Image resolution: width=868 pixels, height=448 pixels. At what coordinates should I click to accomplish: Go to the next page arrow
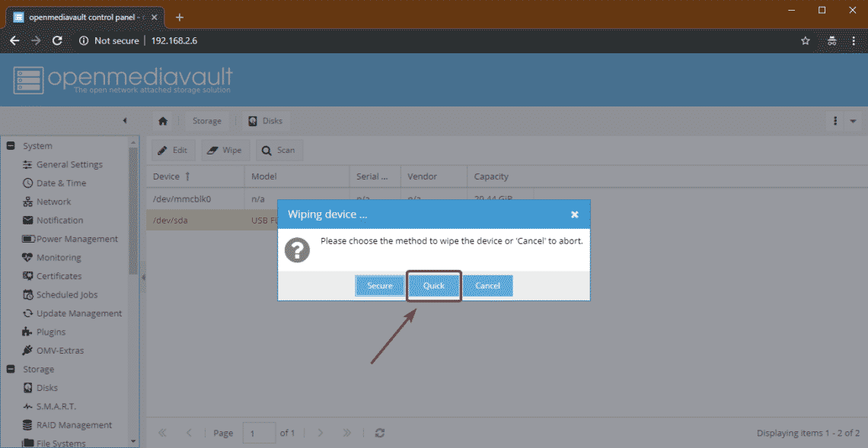tap(320, 433)
